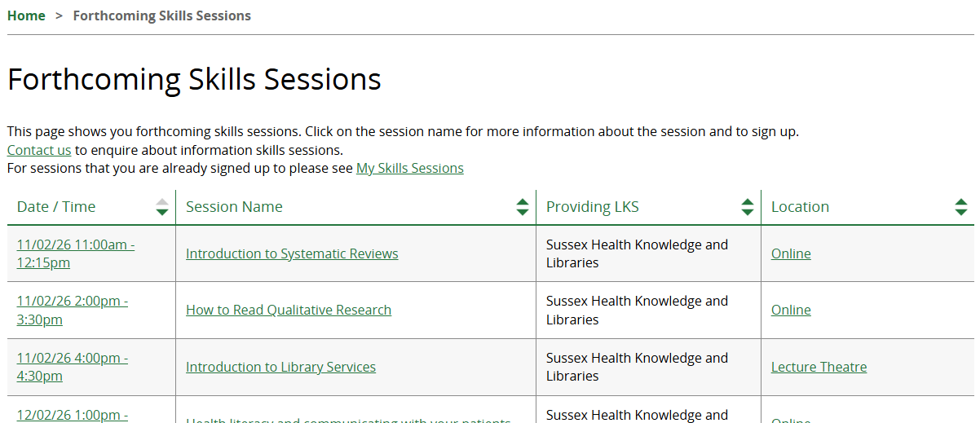
Task: Click the Forthcoming Skills Sessions breadcrumb text
Action: click(161, 15)
